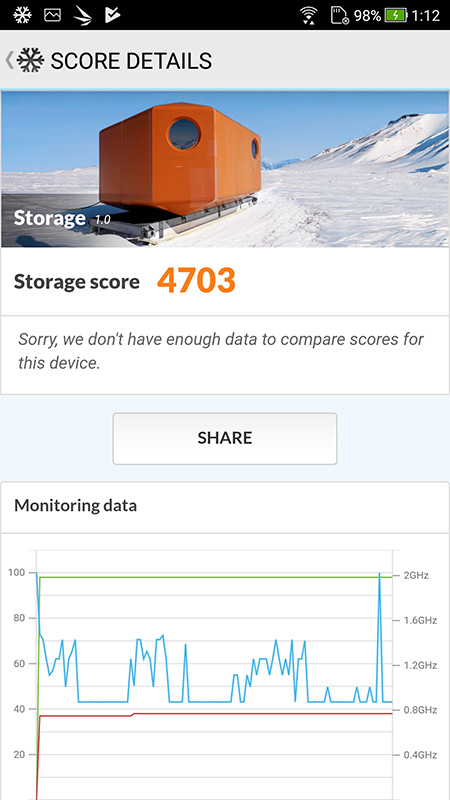Image resolution: width=450 pixels, height=800 pixels.
Task: Tap the SCORE DETAILS title text
Action: [x=131, y=61]
